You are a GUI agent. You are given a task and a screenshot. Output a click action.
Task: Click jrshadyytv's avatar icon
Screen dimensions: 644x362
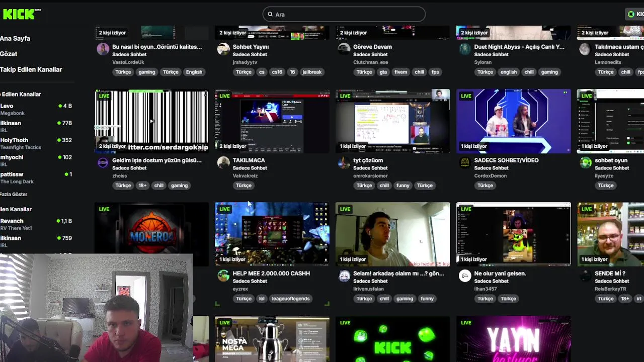[223, 49]
